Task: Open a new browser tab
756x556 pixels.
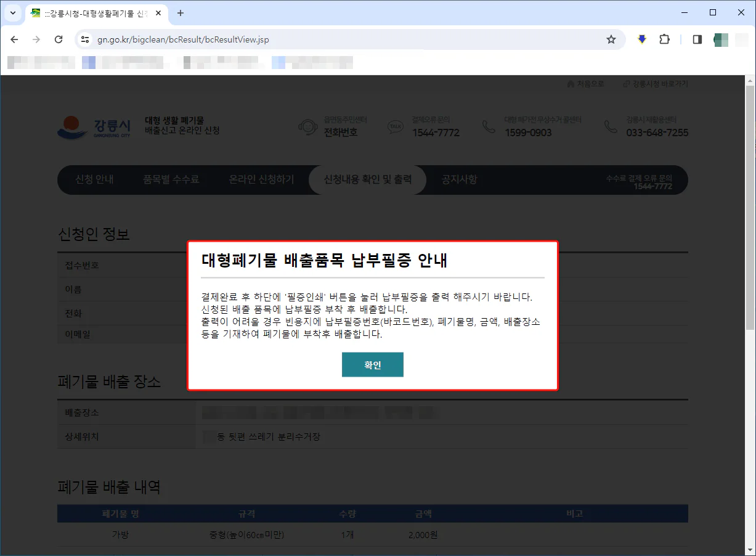Action: click(x=181, y=13)
